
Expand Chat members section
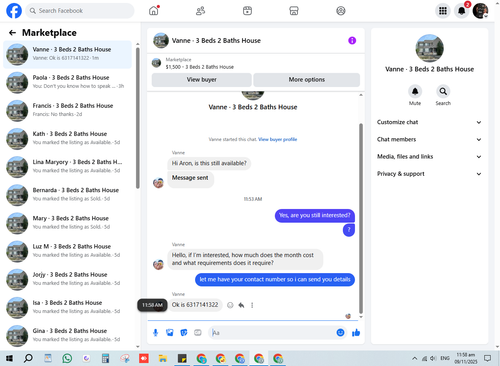[429, 139]
